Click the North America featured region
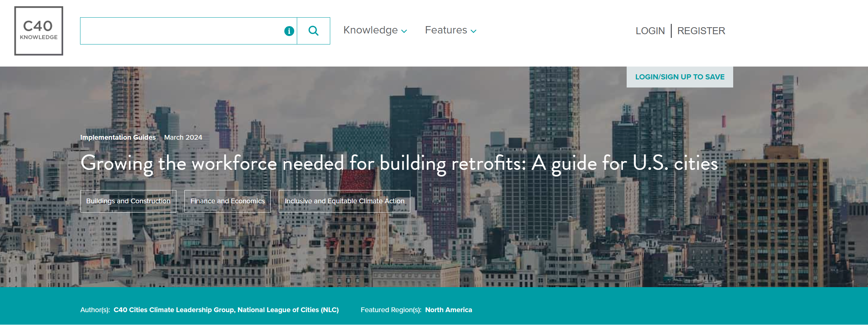The image size is (868, 325). pos(449,310)
